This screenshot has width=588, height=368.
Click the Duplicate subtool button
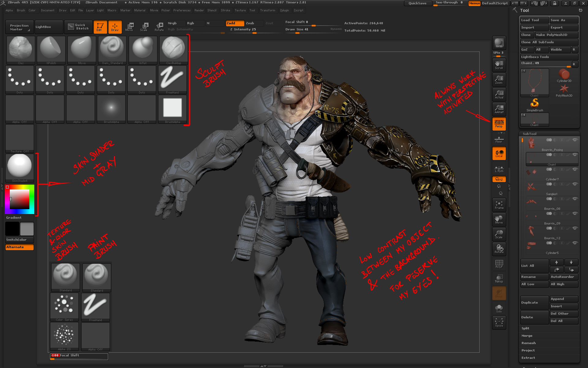click(x=534, y=303)
